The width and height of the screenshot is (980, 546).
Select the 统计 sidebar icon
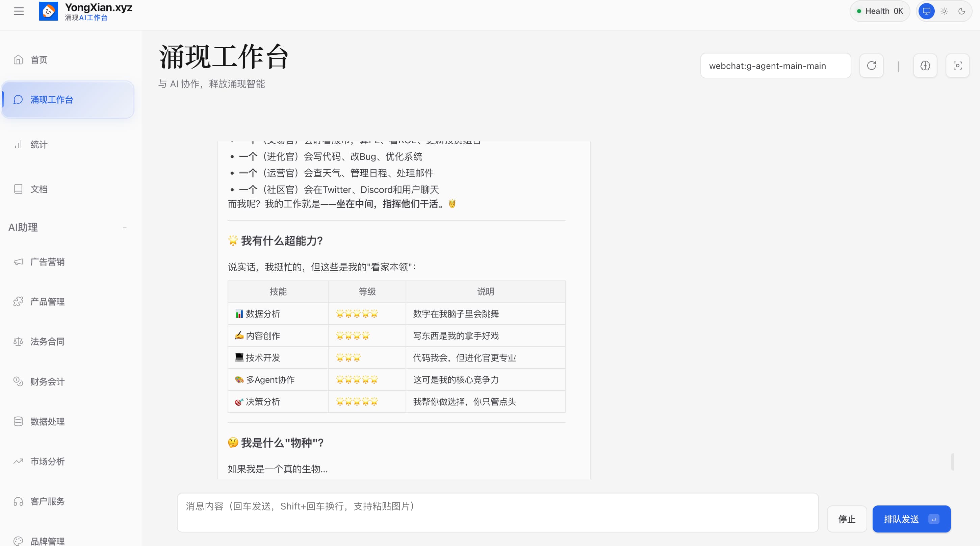[38, 145]
